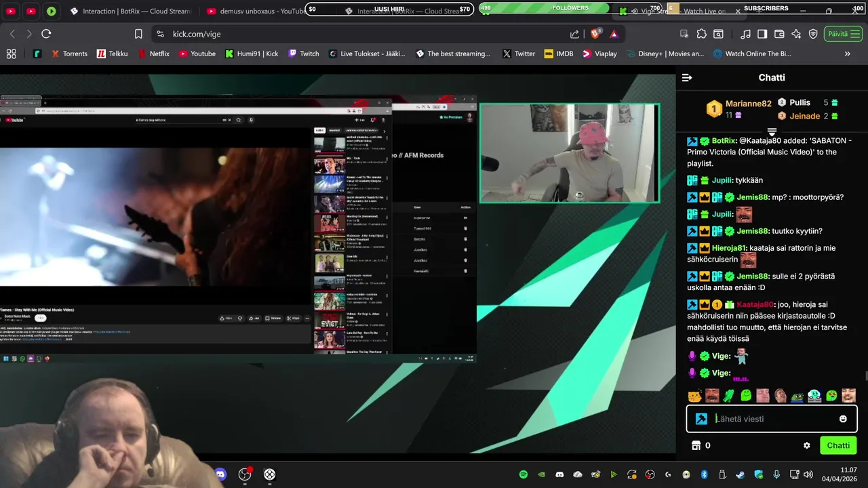This screenshot has width=868, height=488.
Task: Insert the green smiling blob emote
Action: [x=746, y=396]
